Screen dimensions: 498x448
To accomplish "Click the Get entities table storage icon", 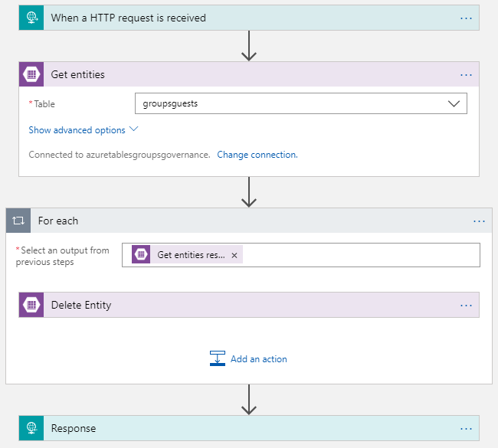I will [x=31, y=75].
